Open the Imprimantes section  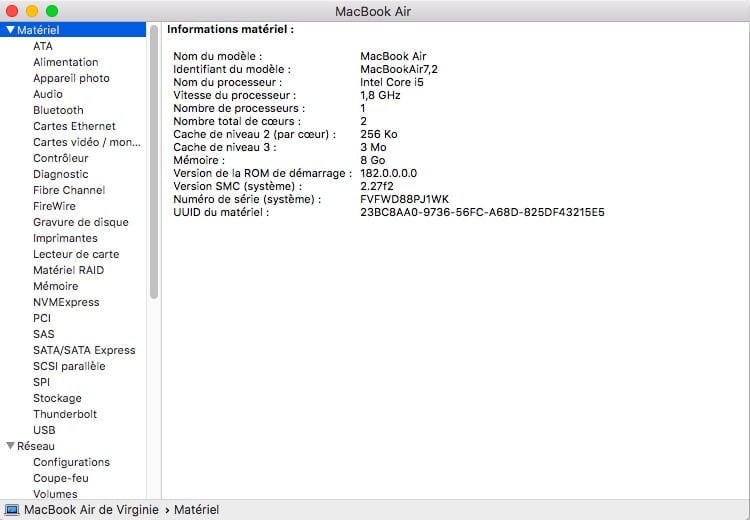[x=65, y=238]
